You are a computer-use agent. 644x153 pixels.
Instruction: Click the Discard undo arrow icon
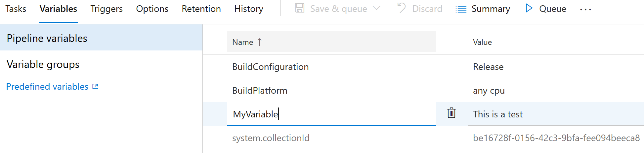pos(401,8)
